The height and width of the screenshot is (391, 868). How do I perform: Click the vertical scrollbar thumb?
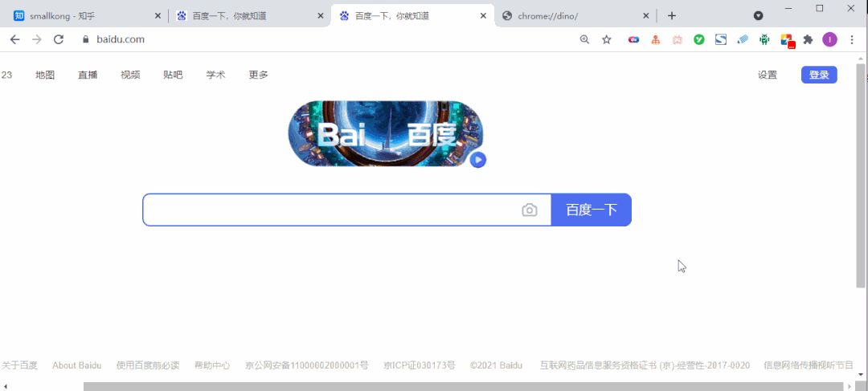click(861, 175)
